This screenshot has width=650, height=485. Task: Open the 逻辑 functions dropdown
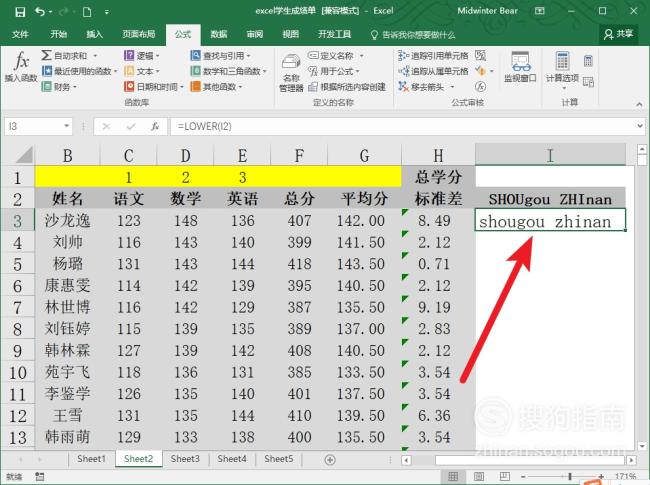tap(142, 56)
